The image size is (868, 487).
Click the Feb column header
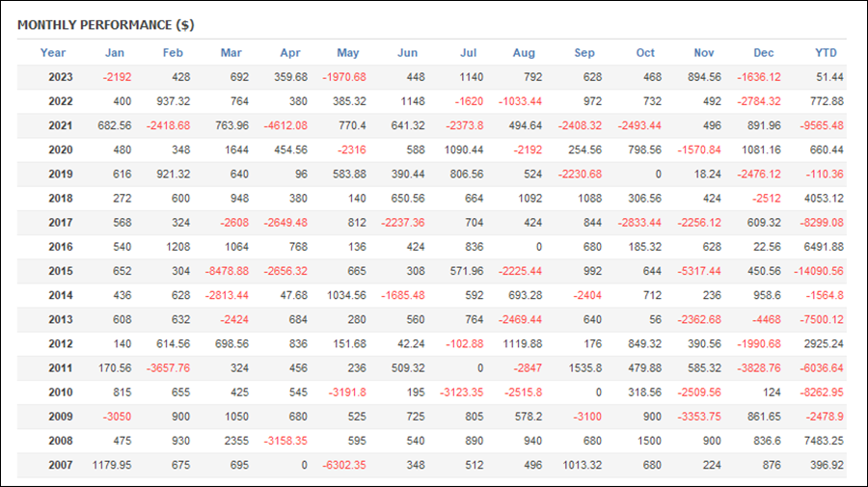point(173,53)
